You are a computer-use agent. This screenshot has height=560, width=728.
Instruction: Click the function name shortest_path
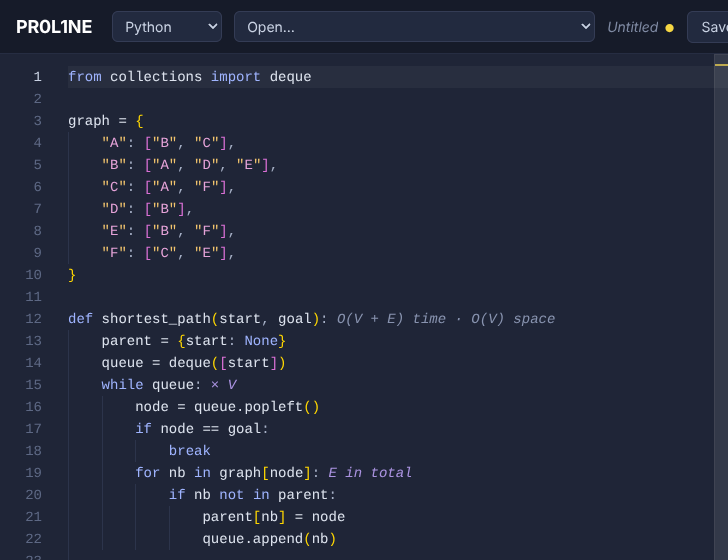(x=156, y=319)
